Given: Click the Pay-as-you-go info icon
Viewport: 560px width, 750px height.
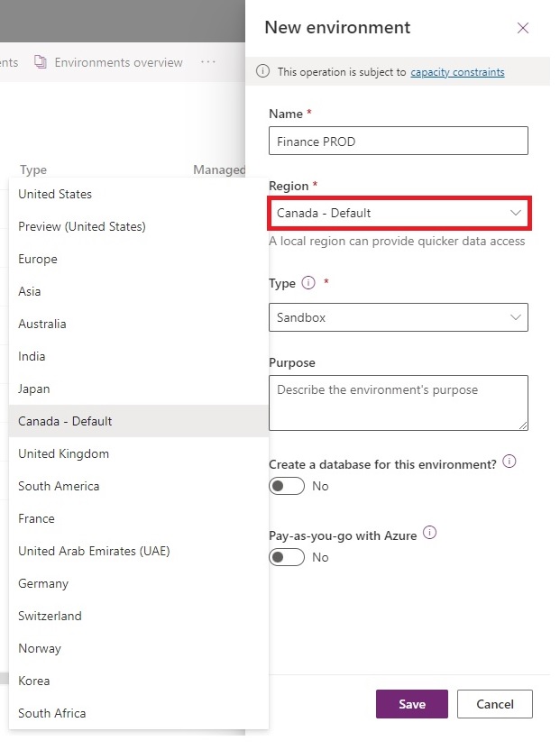Looking at the screenshot, I should click(x=429, y=533).
